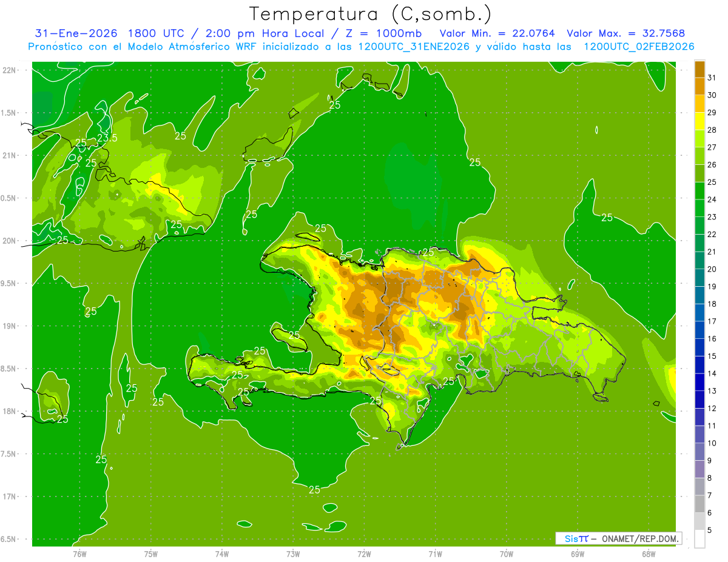Click the legend value "31"
The width and height of the screenshot is (728, 562).
coord(712,78)
